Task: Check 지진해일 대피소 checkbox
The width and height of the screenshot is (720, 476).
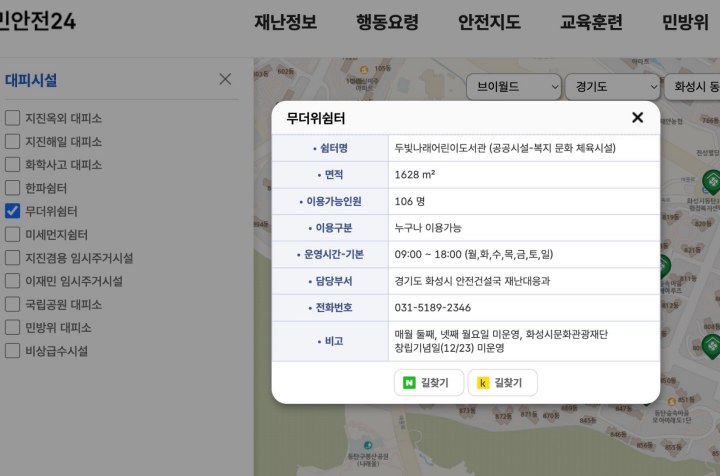Action: coord(12,141)
